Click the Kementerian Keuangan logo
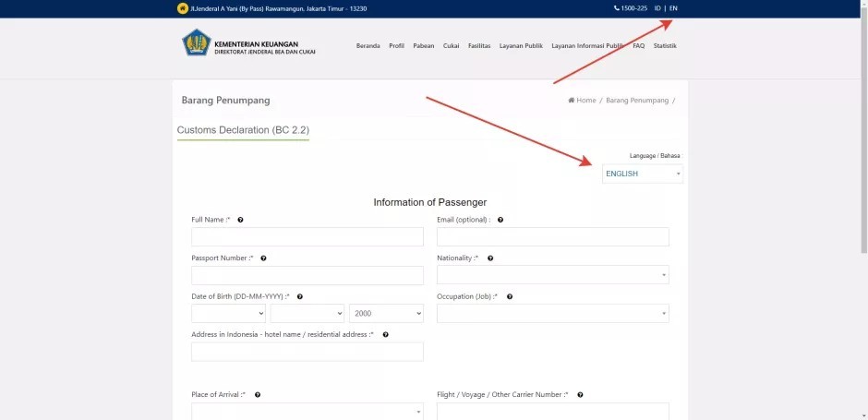The height and width of the screenshot is (420, 868). (196, 43)
